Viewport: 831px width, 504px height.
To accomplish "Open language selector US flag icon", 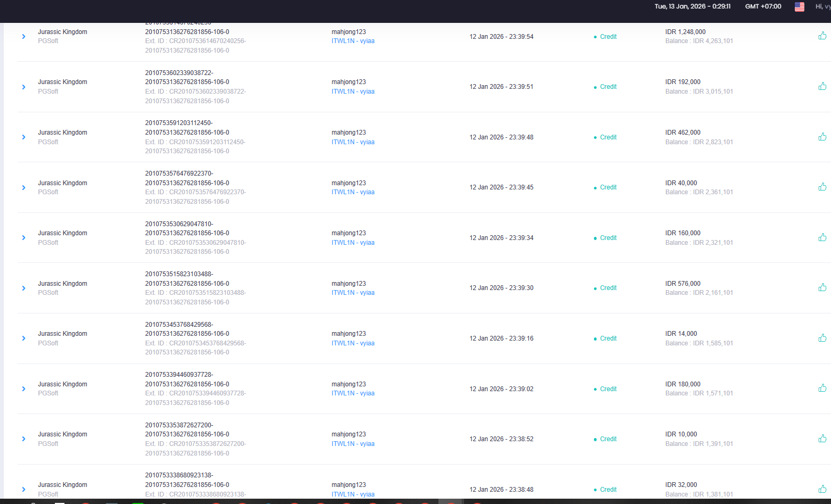I will coord(800,6).
